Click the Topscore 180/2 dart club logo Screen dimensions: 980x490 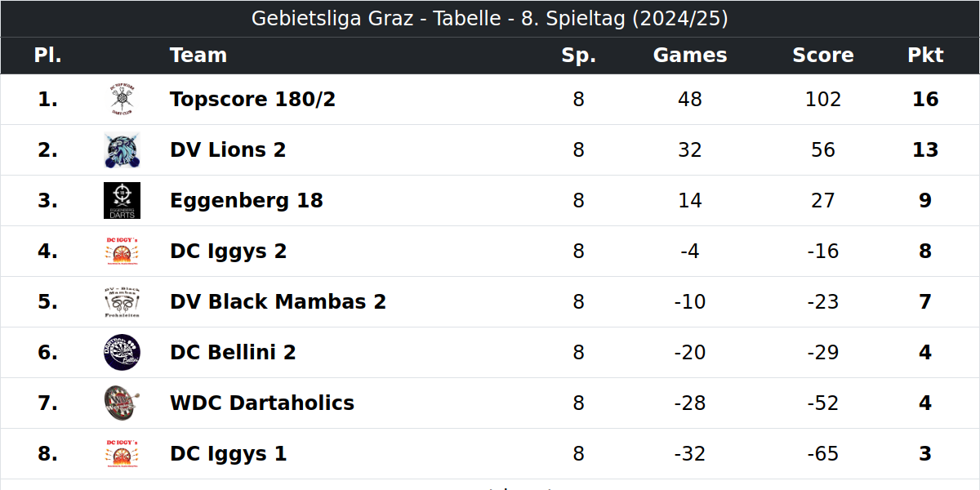122,100
